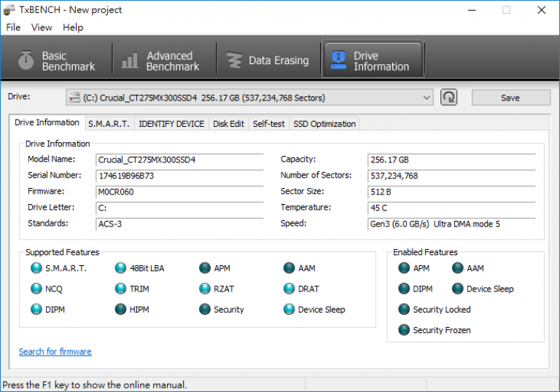Click the Temperature field 45 C
Viewport: 560px width, 392px height.
pos(452,208)
